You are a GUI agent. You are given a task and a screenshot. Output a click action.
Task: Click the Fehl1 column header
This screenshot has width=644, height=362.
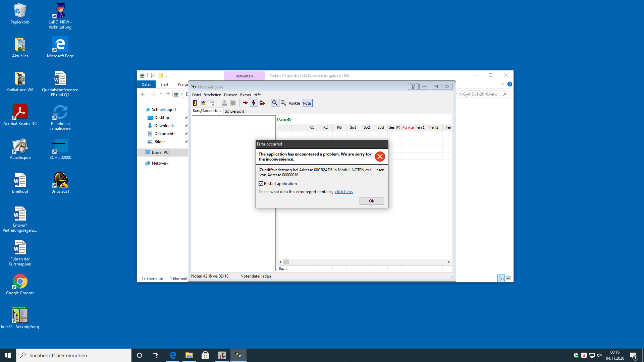coord(420,127)
